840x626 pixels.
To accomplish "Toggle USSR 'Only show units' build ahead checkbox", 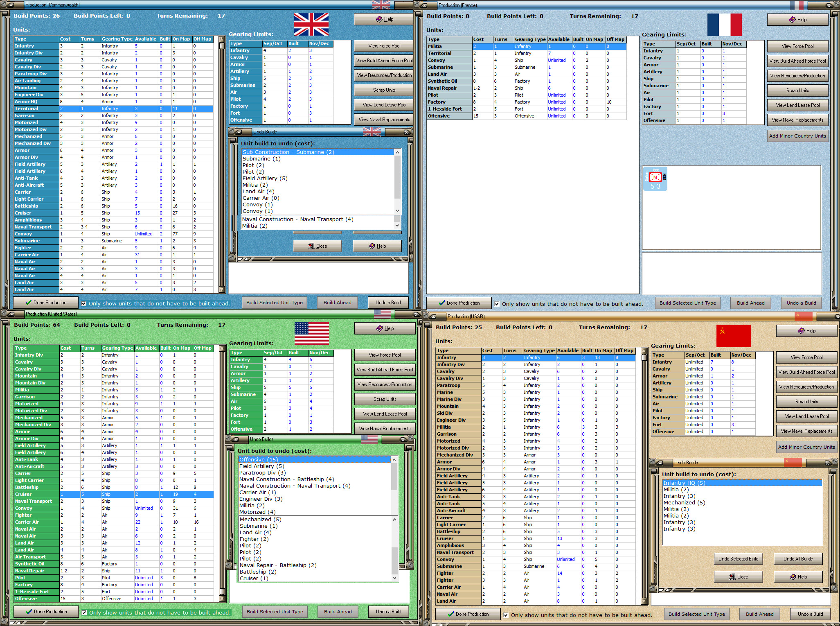I will click(506, 615).
